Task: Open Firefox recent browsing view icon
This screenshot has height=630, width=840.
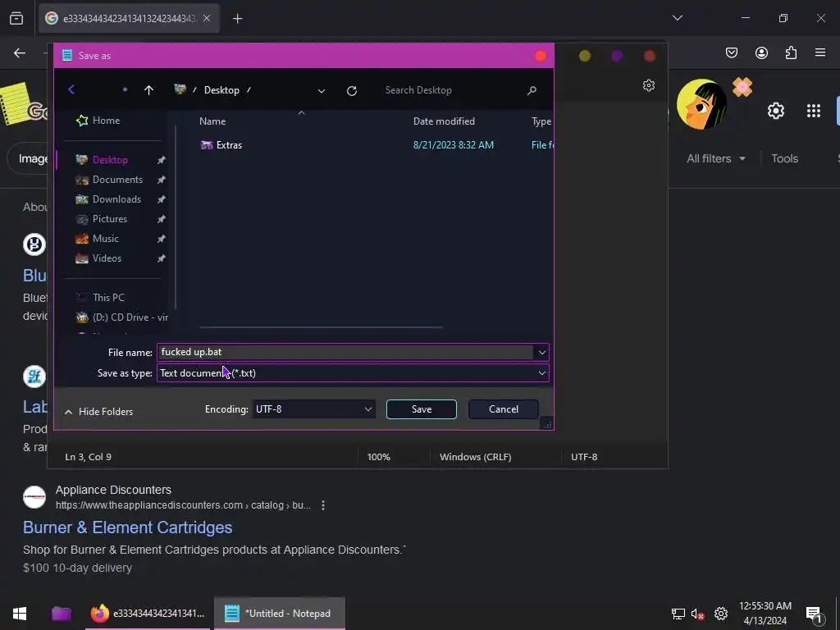Action: coord(16,19)
